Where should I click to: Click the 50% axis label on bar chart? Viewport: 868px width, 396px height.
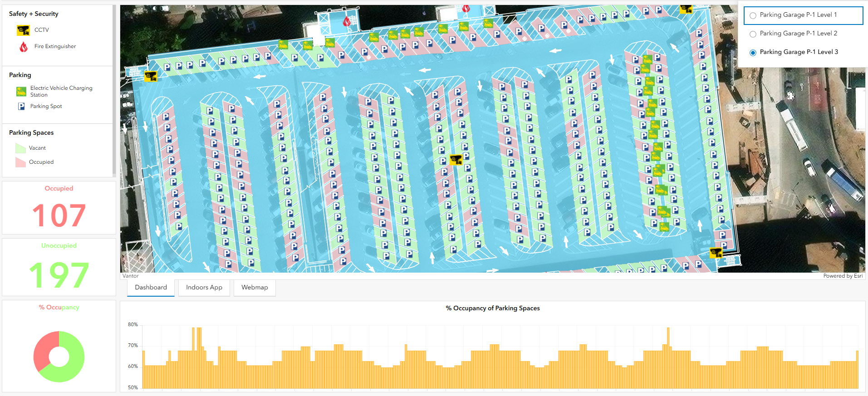tap(132, 388)
